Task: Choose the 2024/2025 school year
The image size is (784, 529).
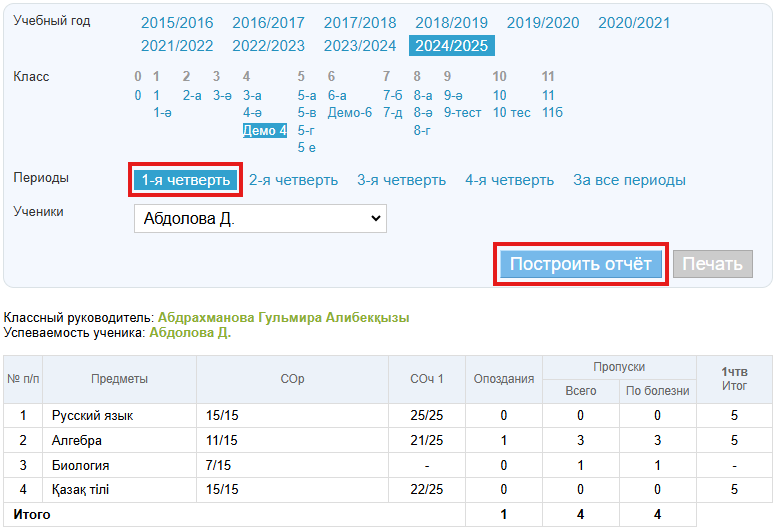Action: click(x=451, y=45)
